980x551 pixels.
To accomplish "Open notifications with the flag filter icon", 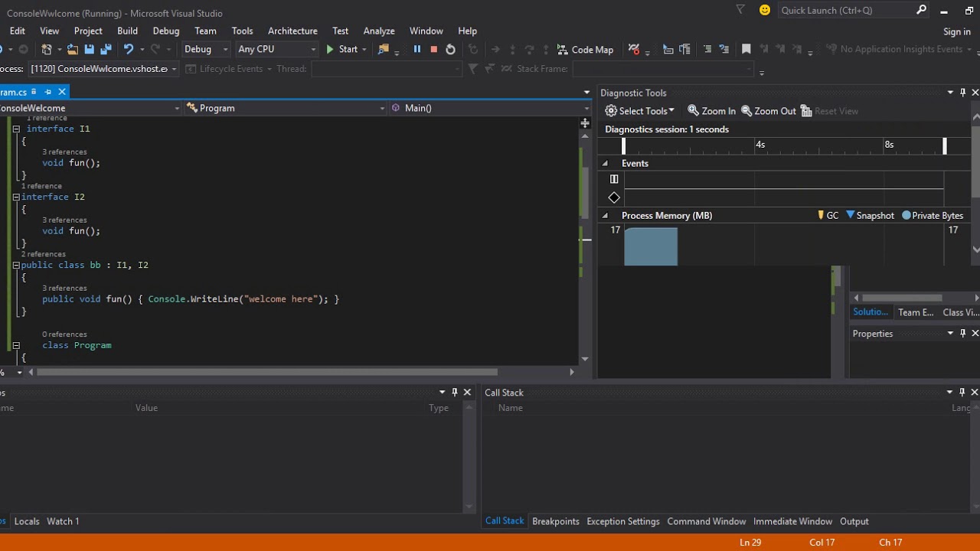I will point(740,10).
